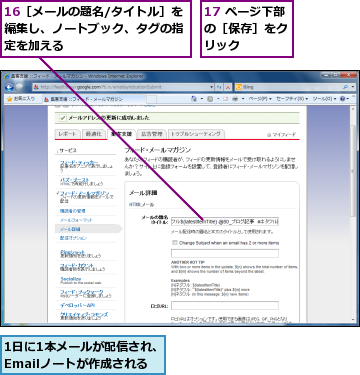The image size is (360, 375).
Task: Click the Help question mark icon
Action: click(x=342, y=99)
